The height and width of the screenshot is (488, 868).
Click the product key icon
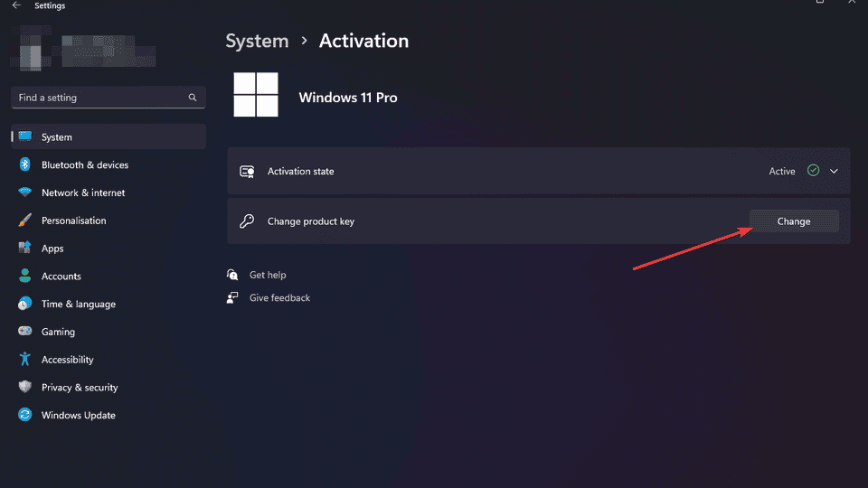(x=247, y=221)
